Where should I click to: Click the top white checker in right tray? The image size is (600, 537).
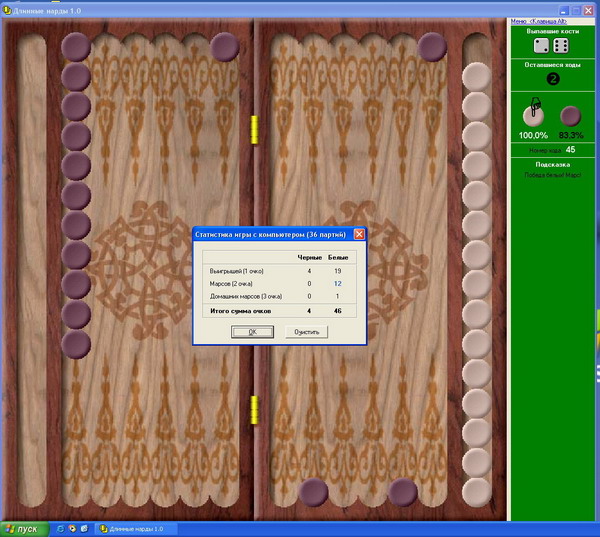(x=478, y=76)
